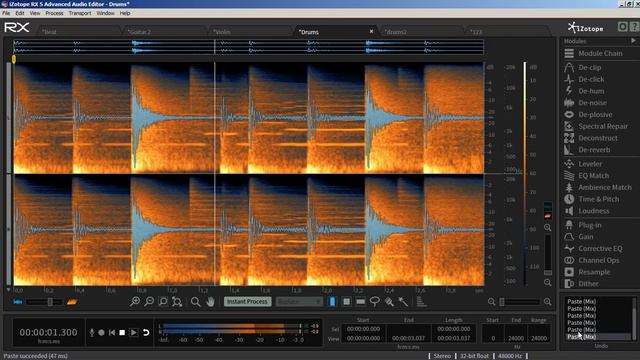Click the selection Start time field

point(363,329)
